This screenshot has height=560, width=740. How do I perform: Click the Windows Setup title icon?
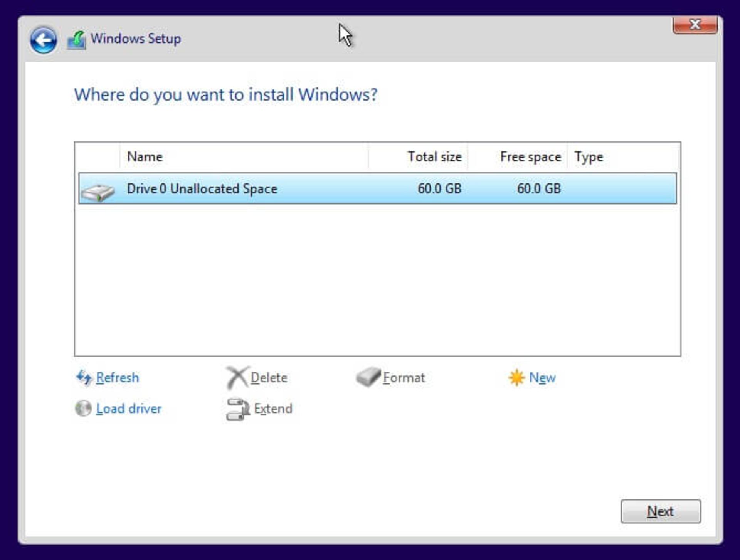76,40
